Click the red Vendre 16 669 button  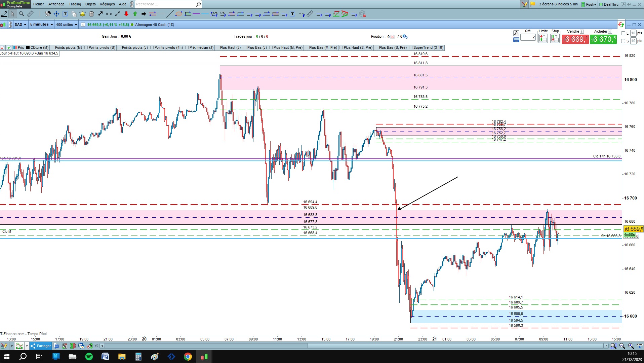tap(575, 39)
